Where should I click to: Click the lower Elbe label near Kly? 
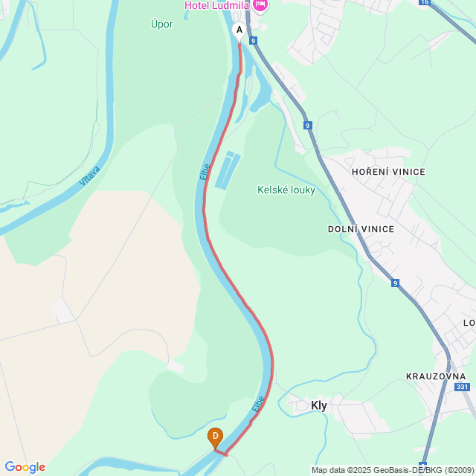click(x=258, y=404)
